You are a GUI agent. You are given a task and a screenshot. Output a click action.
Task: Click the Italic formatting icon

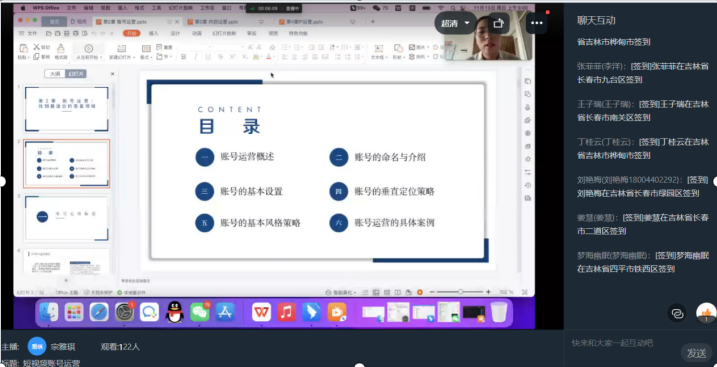coord(196,57)
